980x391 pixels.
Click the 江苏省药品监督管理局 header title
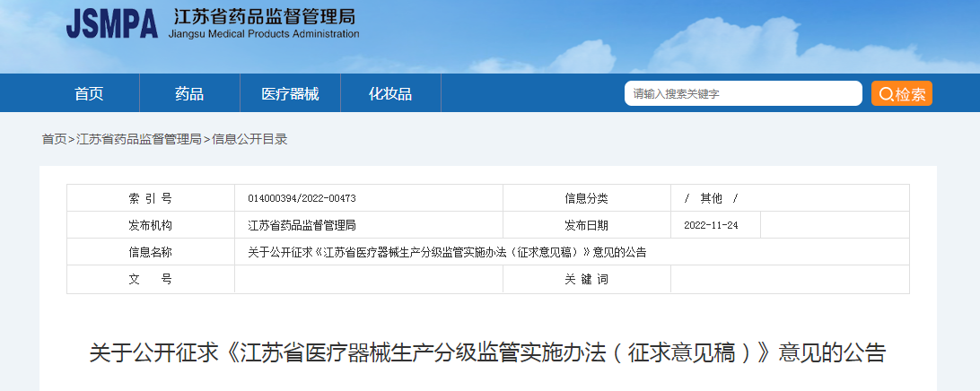click(x=265, y=15)
